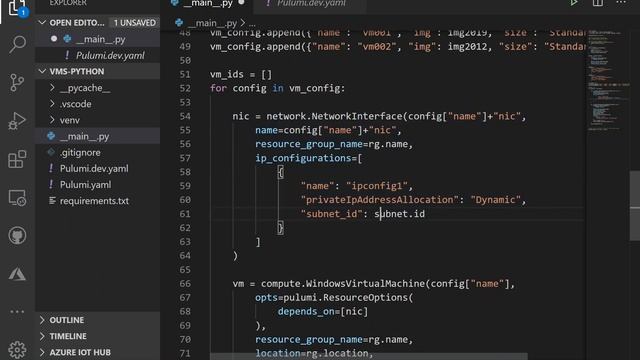This screenshot has height=360, width=640.
Task: Switch to the __main__.py editor tab
Action: coord(208,3)
